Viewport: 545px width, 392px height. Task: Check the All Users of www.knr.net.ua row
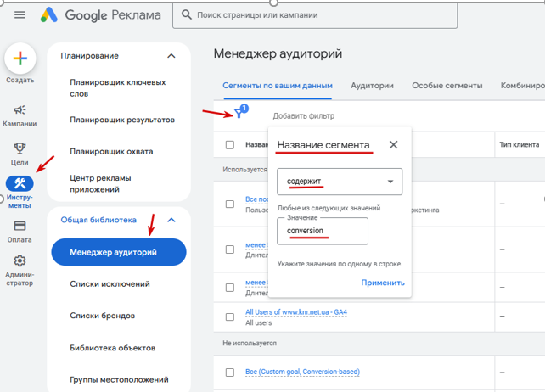point(230,317)
